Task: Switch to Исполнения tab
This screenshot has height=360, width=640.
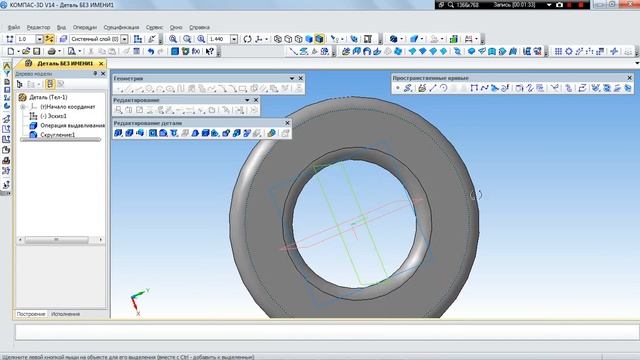Action: click(x=65, y=314)
